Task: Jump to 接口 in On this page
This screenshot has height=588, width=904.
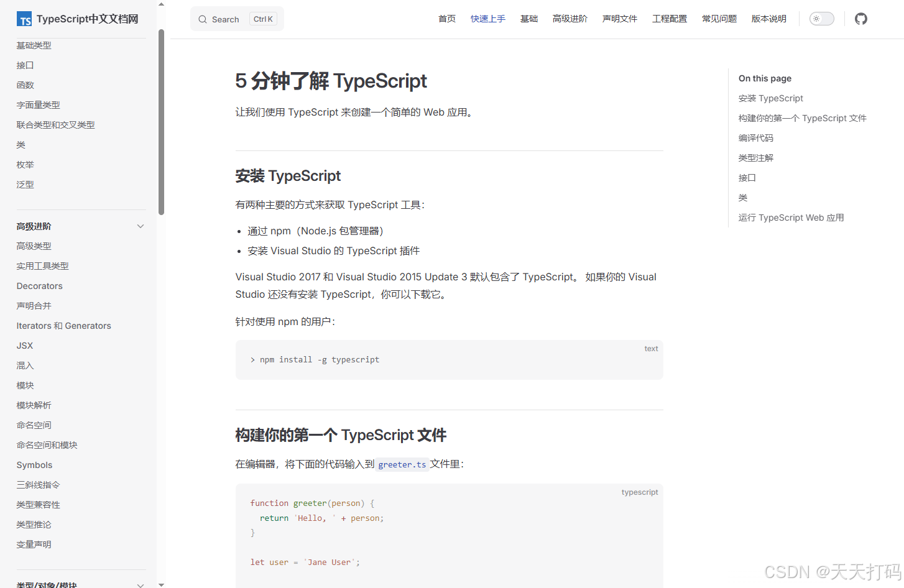Action: tap(747, 178)
